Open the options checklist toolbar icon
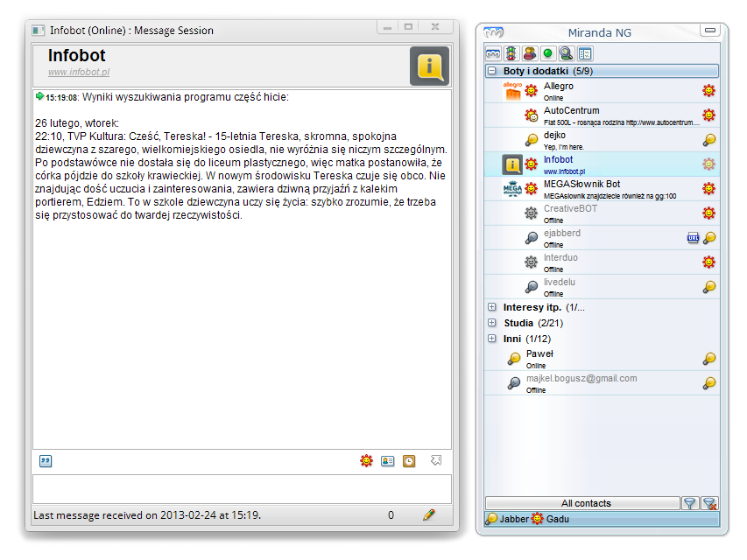The image size is (747, 560). point(585,53)
